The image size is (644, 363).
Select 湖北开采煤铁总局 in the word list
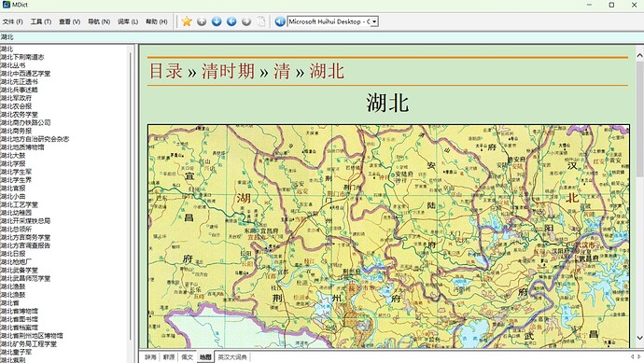pos(25,221)
